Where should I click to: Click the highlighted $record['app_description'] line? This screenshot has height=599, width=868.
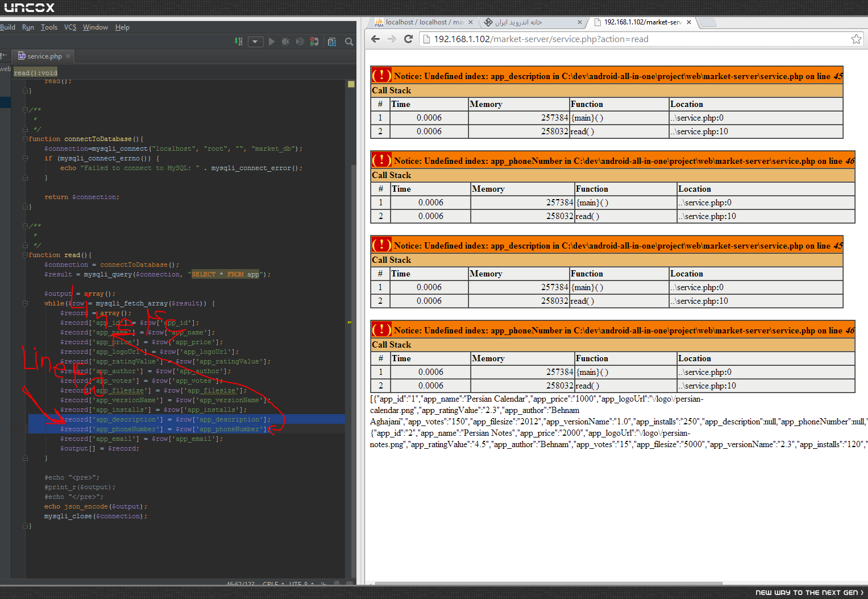click(165, 419)
